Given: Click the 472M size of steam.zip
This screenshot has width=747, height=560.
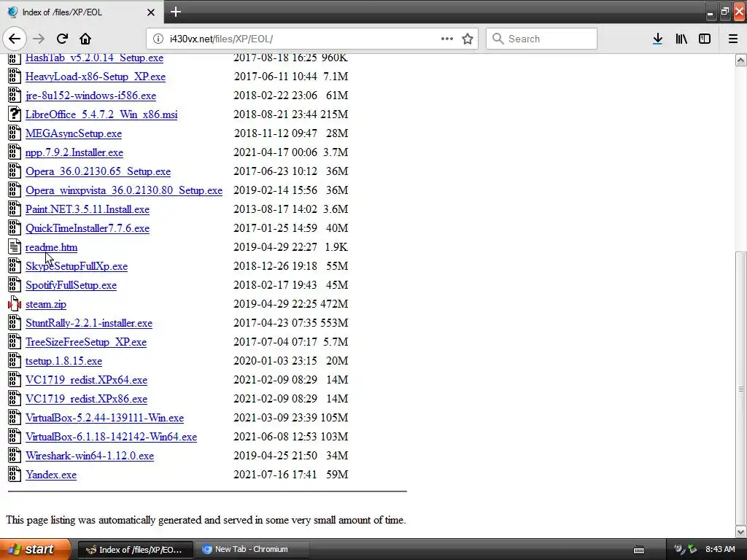Looking at the screenshot, I should pyautogui.click(x=334, y=304).
